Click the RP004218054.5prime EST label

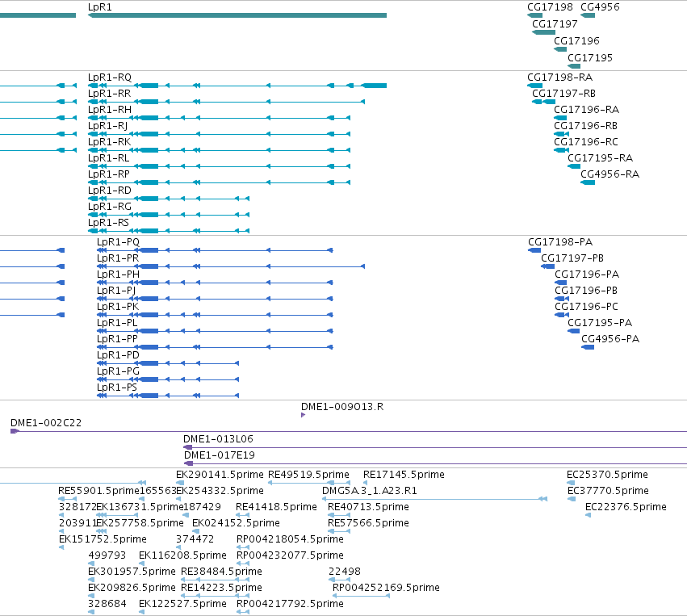point(290,540)
